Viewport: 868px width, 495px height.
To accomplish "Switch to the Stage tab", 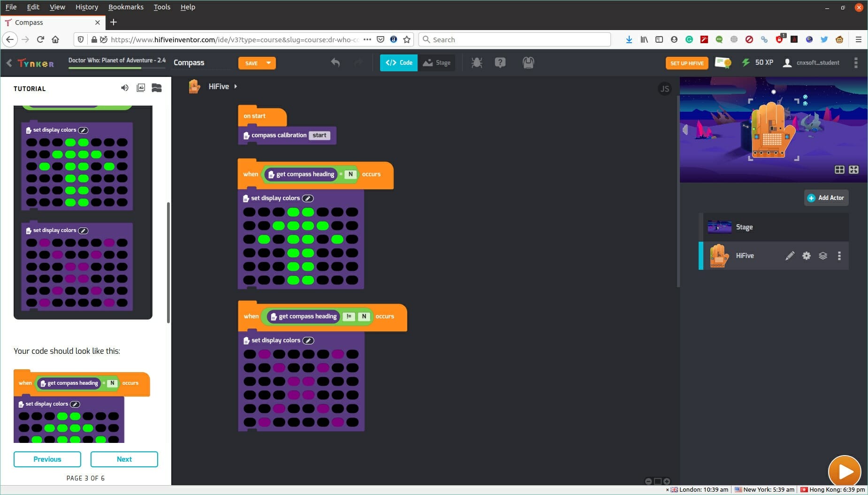I will point(437,62).
